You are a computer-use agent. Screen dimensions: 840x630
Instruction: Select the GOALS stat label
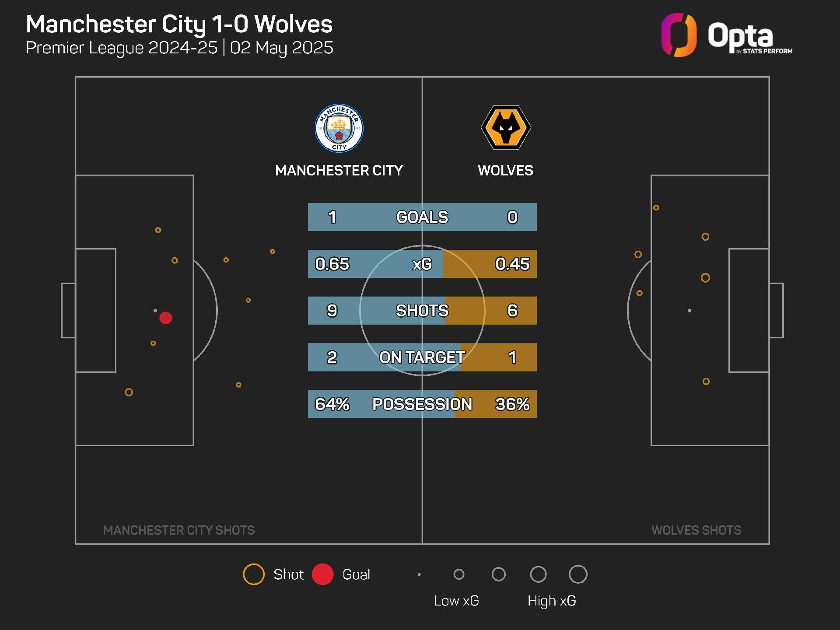[422, 217]
